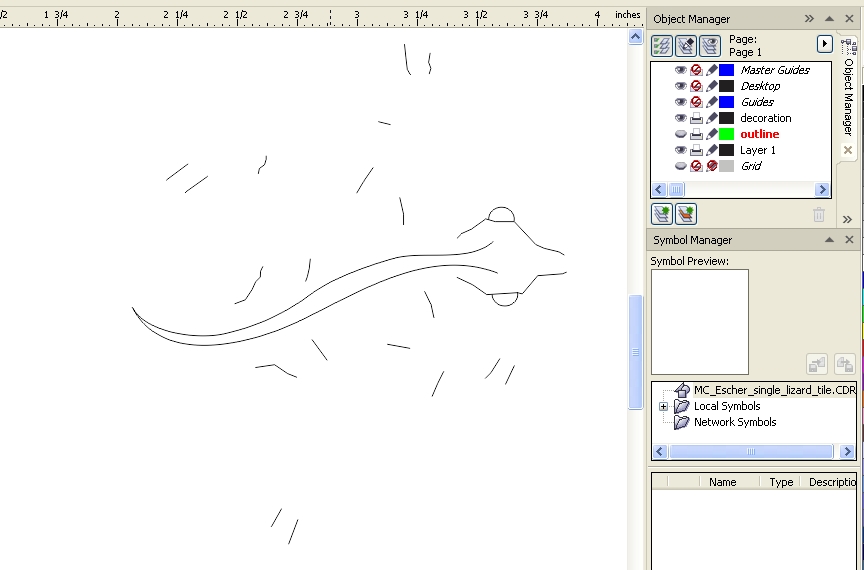Click layer list scroll left arrow
Screen dimensions: 864x570
tap(659, 190)
